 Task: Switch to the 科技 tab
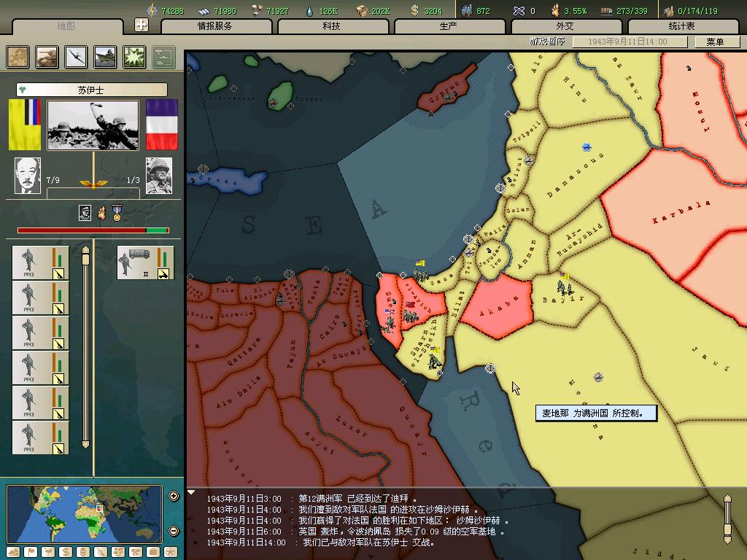pos(332,26)
